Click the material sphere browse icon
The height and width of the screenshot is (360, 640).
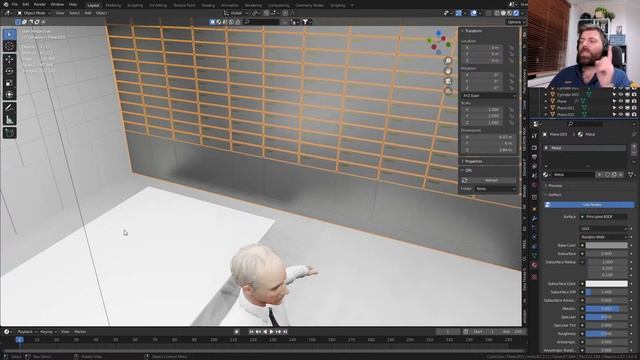tap(546, 175)
